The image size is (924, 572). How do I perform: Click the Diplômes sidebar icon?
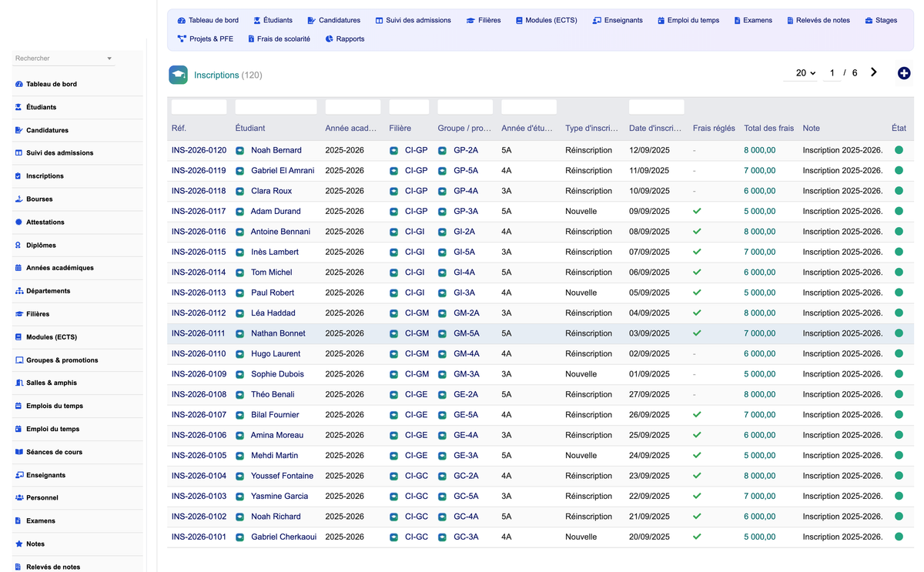click(x=18, y=245)
